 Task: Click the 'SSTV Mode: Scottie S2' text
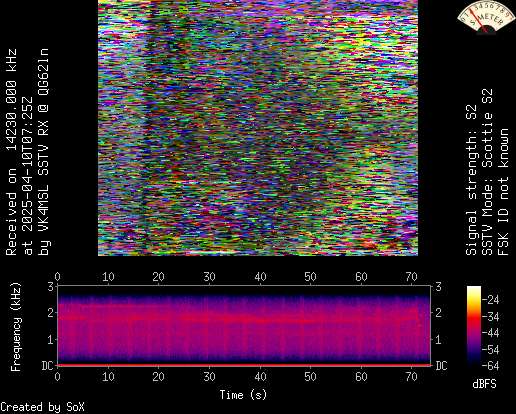pyautogui.click(x=488, y=172)
